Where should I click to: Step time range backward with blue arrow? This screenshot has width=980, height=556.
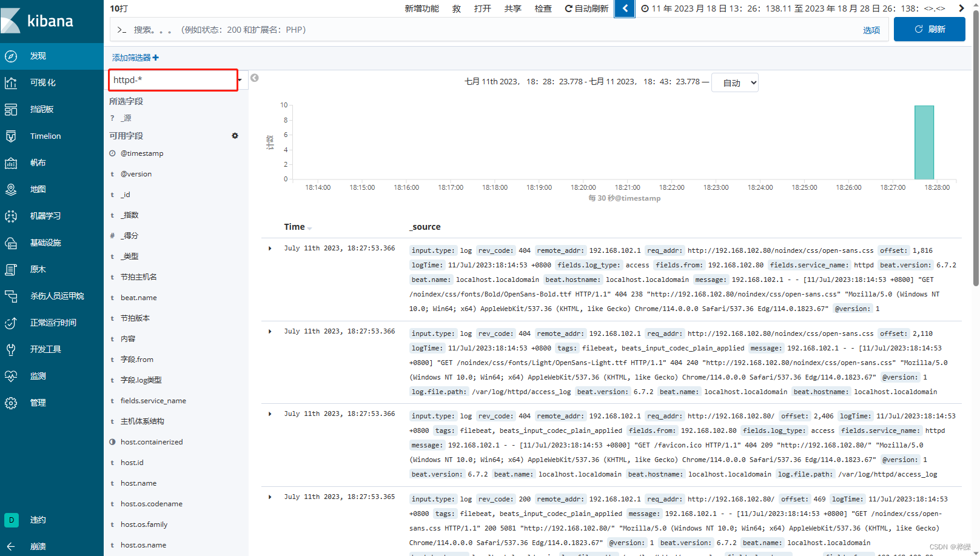pyautogui.click(x=625, y=8)
